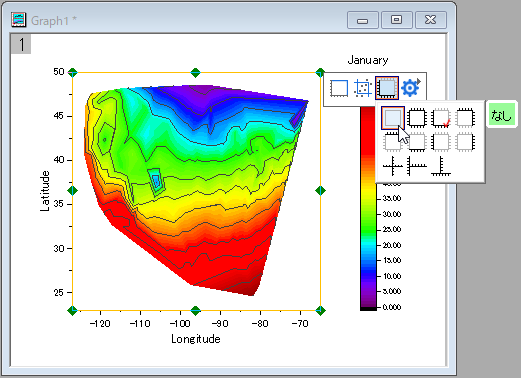Viewport: 521px width, 378px height.
Task: Select the bottom-only axis layout
Action: (x=417, y=142)
